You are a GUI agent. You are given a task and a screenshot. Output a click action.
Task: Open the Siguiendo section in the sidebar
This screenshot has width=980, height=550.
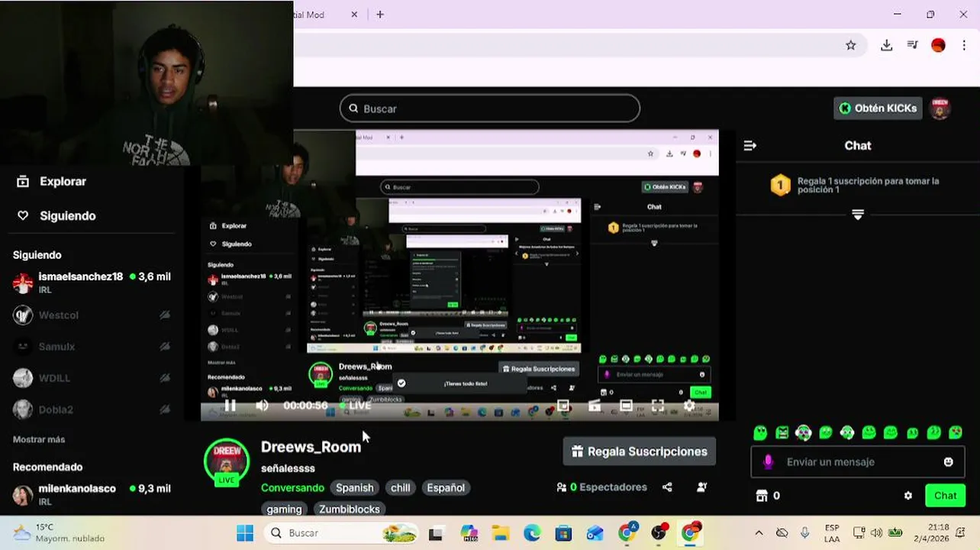(56, 215)
